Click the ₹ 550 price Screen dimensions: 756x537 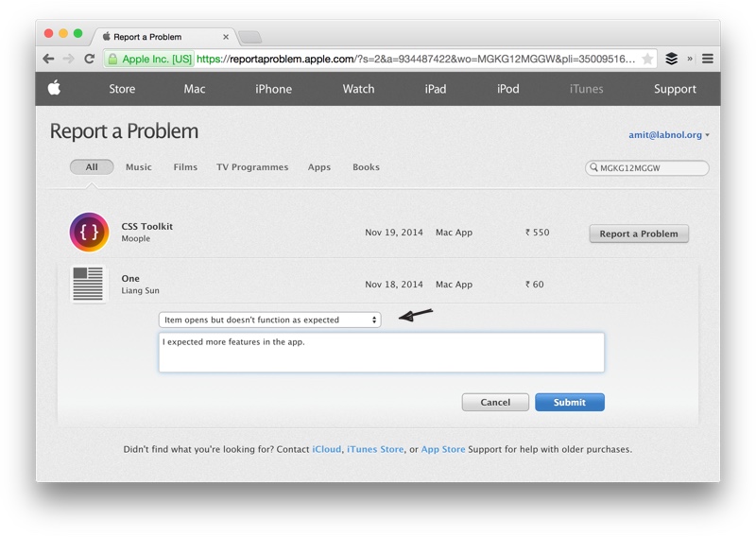tap(537, 232)
